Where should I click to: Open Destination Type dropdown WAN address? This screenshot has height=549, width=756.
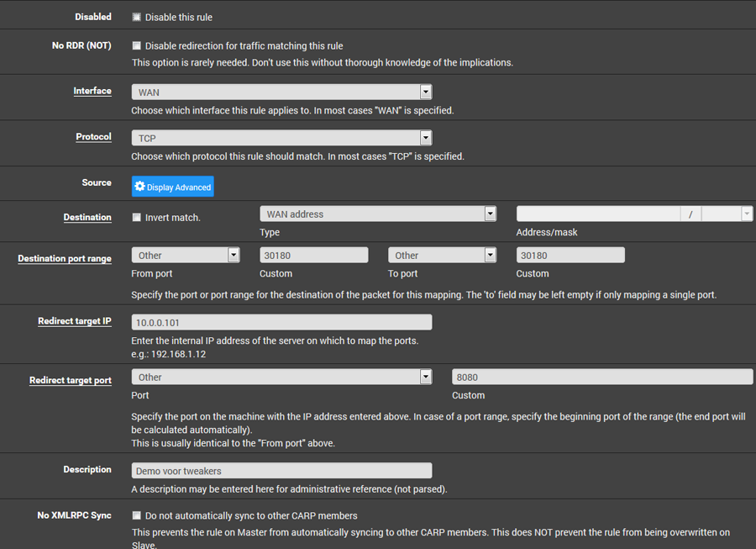[378, 214]
